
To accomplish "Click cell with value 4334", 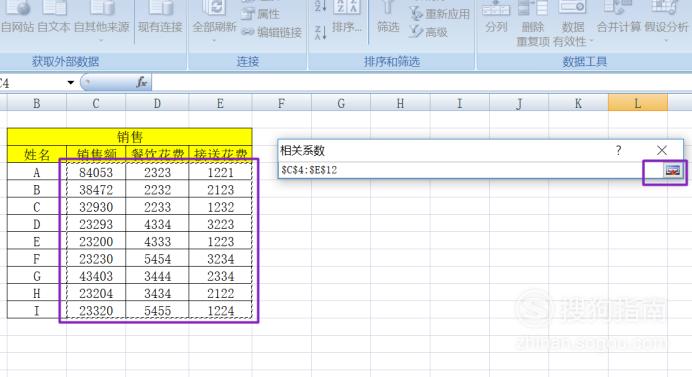I will point(157,224).
